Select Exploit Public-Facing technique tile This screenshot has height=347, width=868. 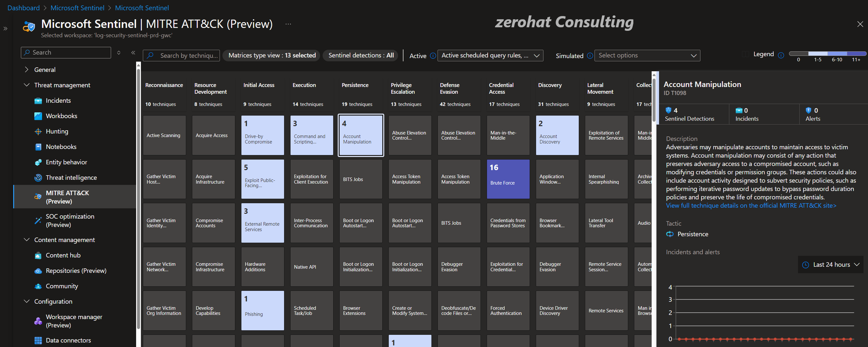[263, 179]
